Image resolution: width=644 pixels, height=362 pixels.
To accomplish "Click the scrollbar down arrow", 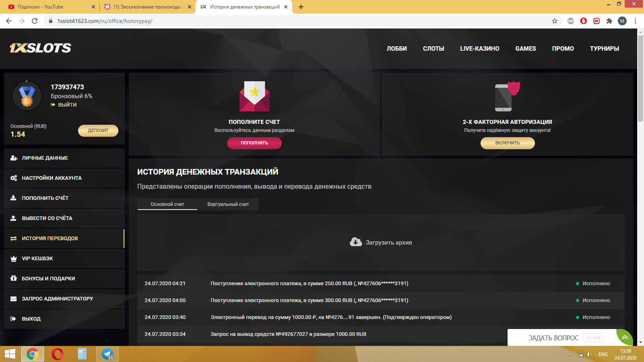I will click(640, 343).
